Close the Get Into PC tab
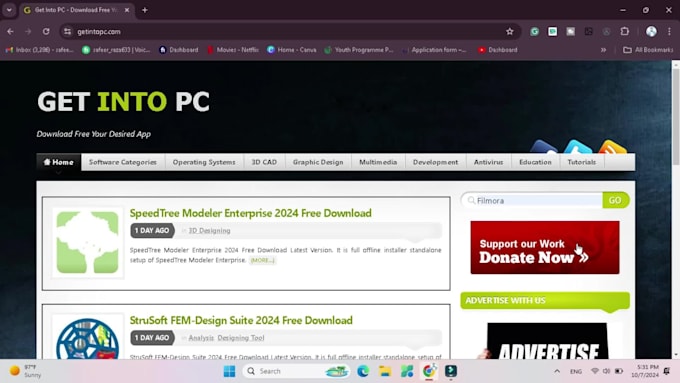This screenshot has width=680, height=383. point(127,10)
